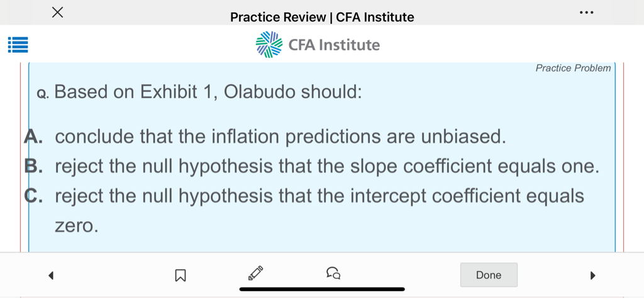Tap the CFA Institute starburst emblem
Screen dimensions: 644x298
point(269,45)
